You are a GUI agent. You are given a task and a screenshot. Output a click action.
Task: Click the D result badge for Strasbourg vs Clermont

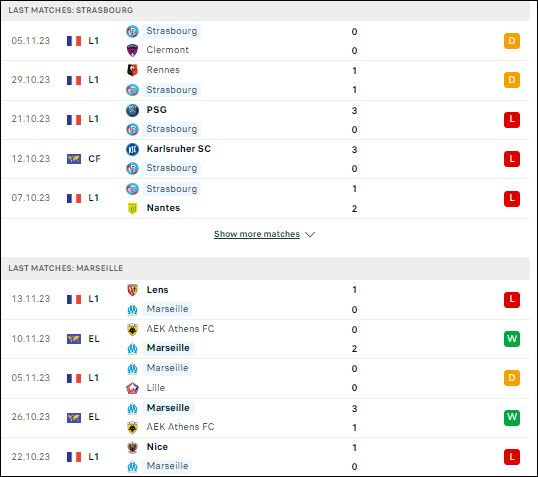point(512,41)
